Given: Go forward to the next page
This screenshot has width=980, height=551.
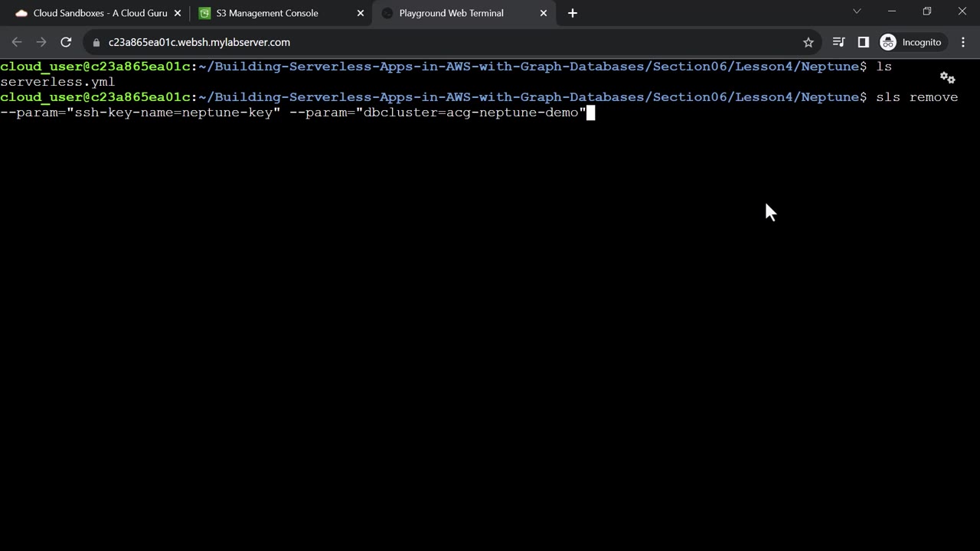Looking at the screenshot, I should point(41,42).
